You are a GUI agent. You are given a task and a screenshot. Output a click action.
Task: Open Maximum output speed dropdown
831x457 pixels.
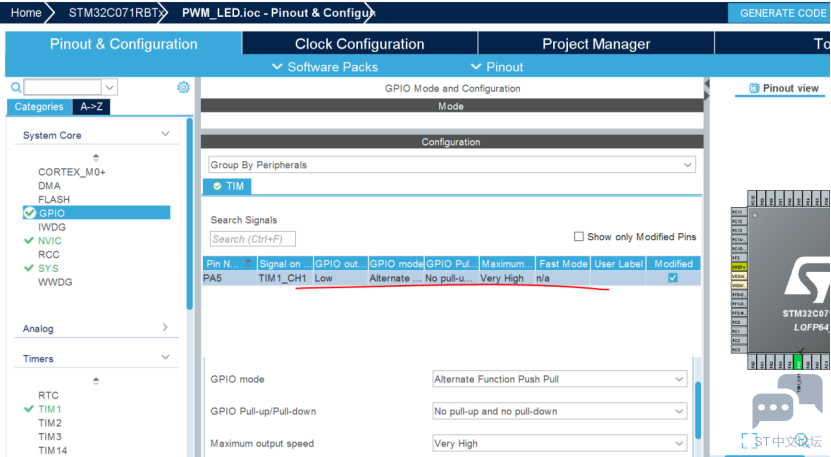560,443
